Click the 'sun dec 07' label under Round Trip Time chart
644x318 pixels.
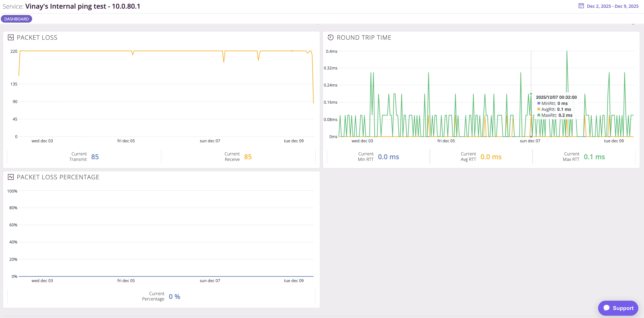tap(530, 141)
